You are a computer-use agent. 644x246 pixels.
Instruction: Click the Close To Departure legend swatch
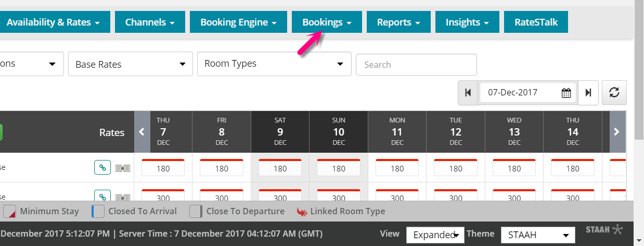tap(196, 212)
